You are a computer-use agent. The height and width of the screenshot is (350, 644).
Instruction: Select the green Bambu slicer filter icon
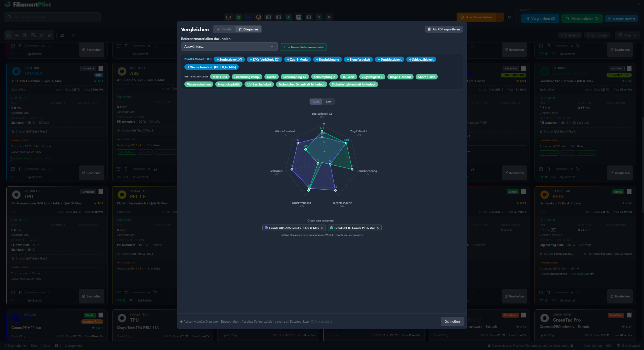[238, 17]
